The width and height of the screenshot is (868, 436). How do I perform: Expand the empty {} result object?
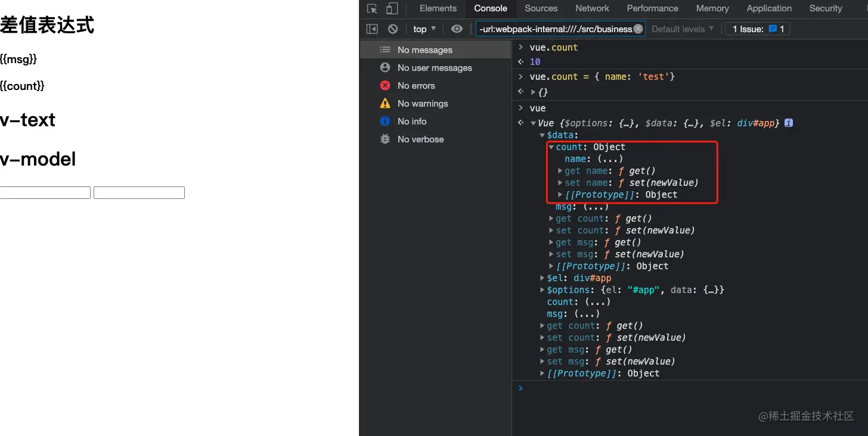[534, 92]
